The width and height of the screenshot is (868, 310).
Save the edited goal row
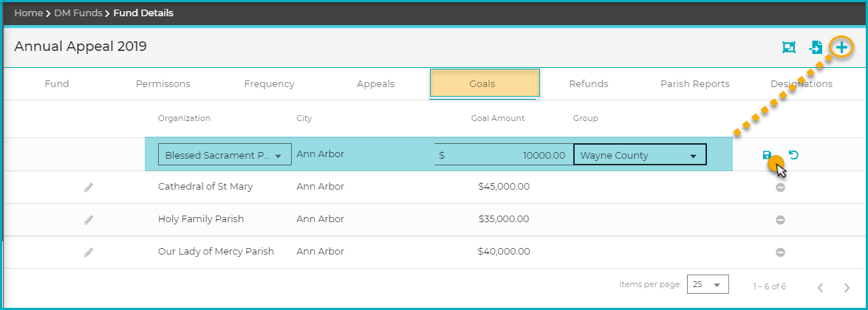point(767,155)
